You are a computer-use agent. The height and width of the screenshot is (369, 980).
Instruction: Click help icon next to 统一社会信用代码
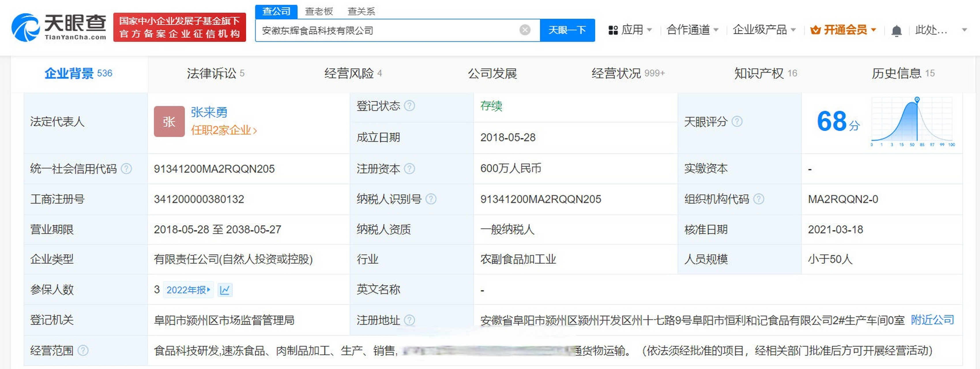126,169
